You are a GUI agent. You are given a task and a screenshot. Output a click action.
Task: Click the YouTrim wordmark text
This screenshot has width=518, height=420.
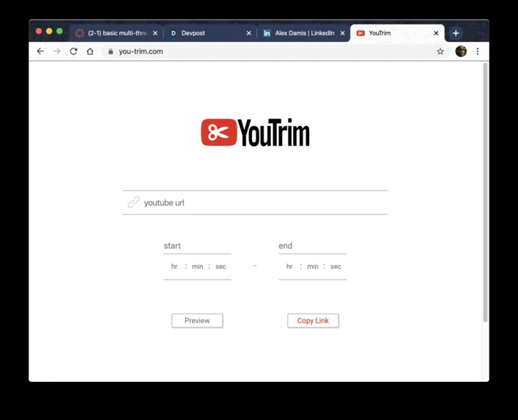(x=274, y=132)
